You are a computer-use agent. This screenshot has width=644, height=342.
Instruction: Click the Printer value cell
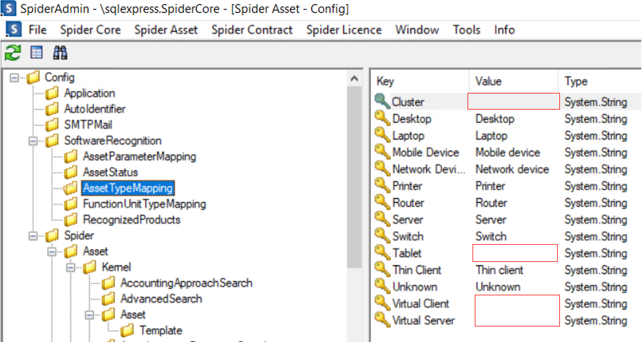point(490,186)
